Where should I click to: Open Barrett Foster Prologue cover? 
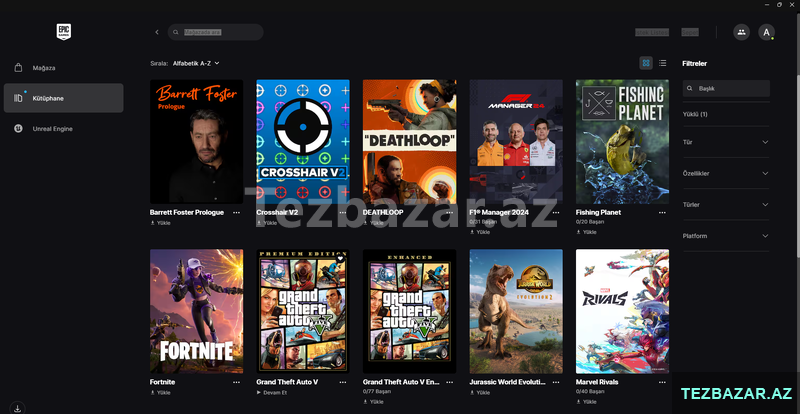pyautogui.click(x=196, y=141)
